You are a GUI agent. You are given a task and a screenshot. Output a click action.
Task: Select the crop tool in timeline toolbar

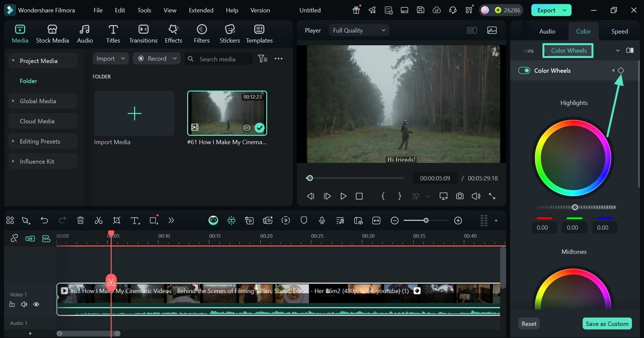pos(116,221)
